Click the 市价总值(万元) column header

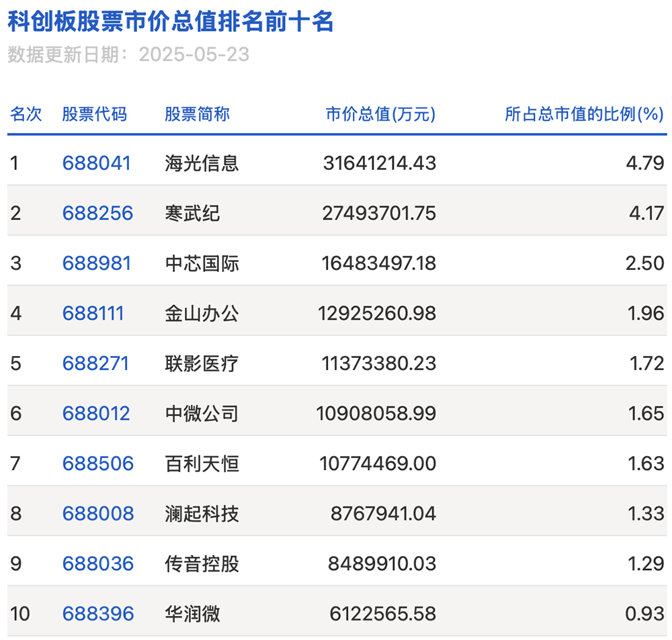coord(380,114)
